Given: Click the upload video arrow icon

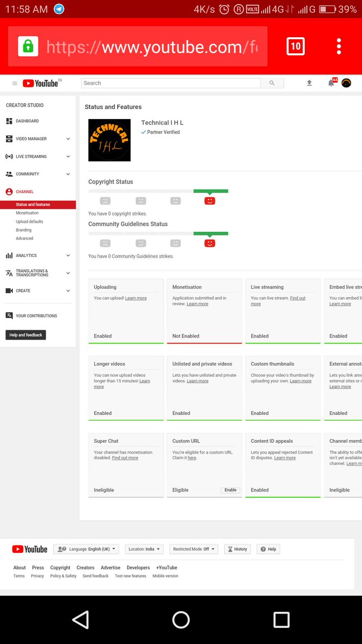Looking at the screenshot, I should 309,83.
